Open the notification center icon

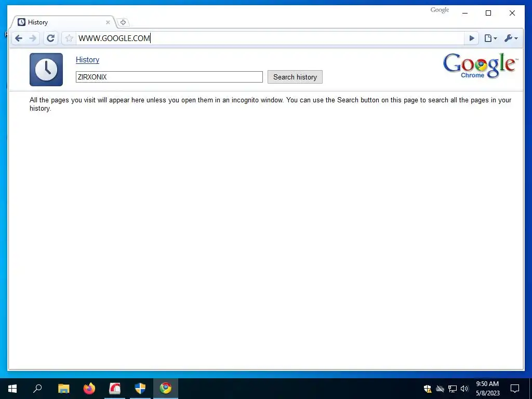[x=515, y=389]
